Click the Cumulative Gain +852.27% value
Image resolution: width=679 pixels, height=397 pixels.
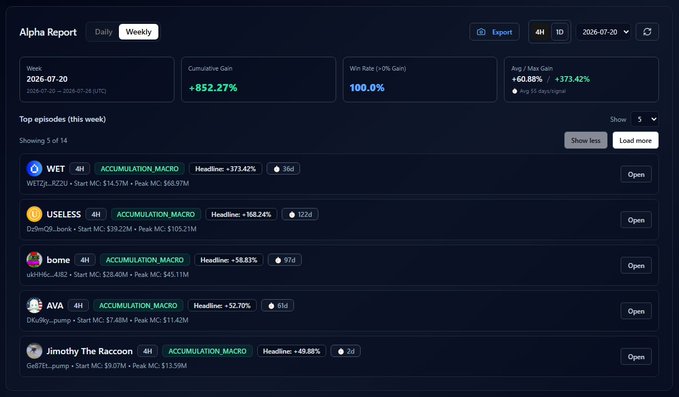tap(213, 88)
